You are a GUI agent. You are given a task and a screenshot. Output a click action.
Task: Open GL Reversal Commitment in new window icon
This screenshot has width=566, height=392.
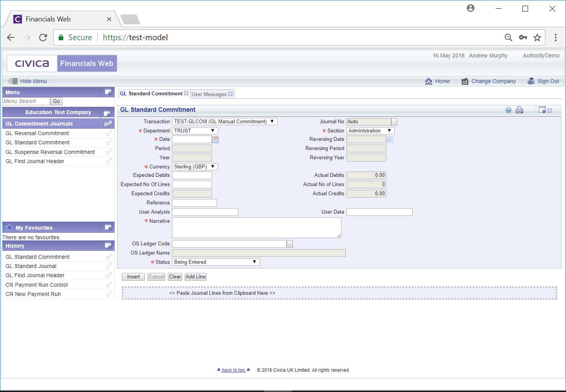click(x=109, y=133)
